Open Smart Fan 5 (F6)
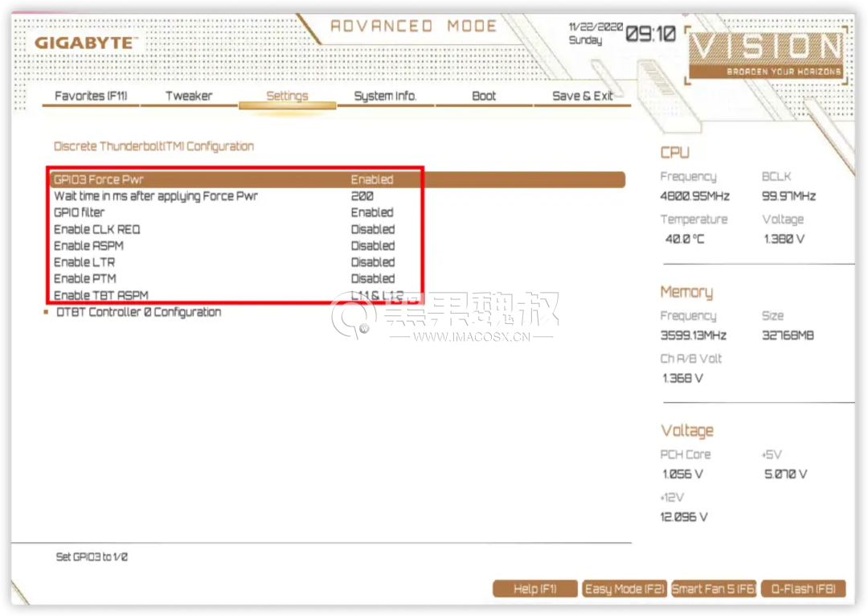Screen dimensions: 868x616 (x=714, y=589)
